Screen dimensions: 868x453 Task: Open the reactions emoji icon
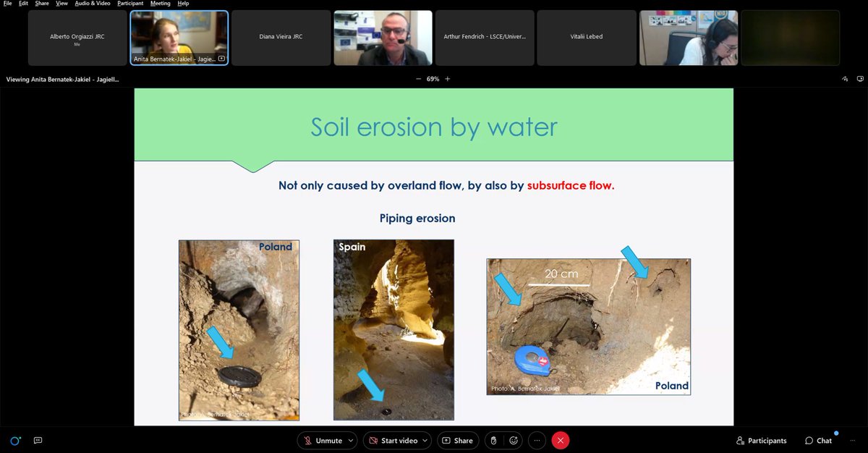coord(514,441)
